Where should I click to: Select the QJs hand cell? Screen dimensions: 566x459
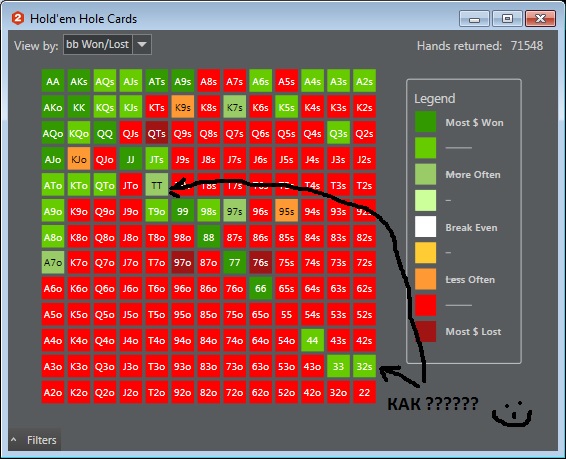coord(131,133)
